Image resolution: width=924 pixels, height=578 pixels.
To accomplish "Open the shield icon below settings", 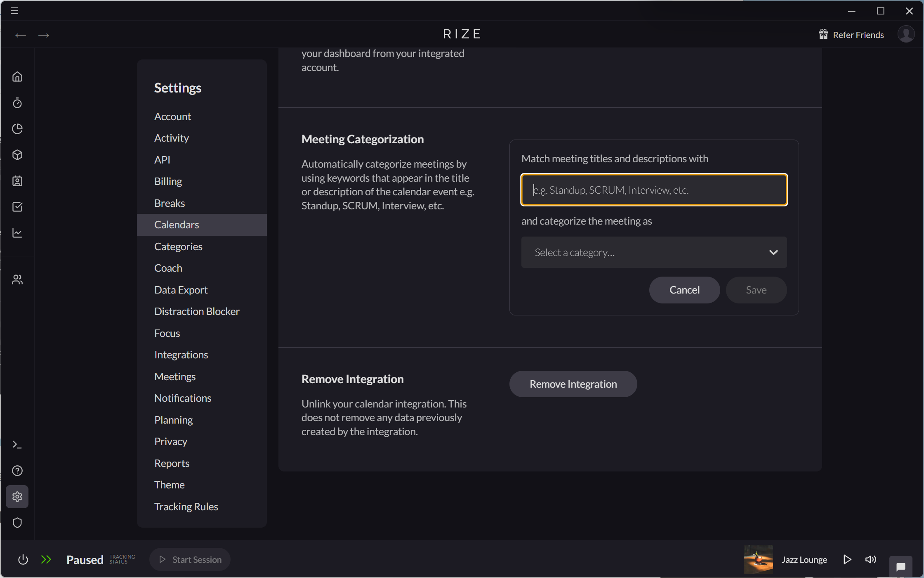I will [17, 523].
